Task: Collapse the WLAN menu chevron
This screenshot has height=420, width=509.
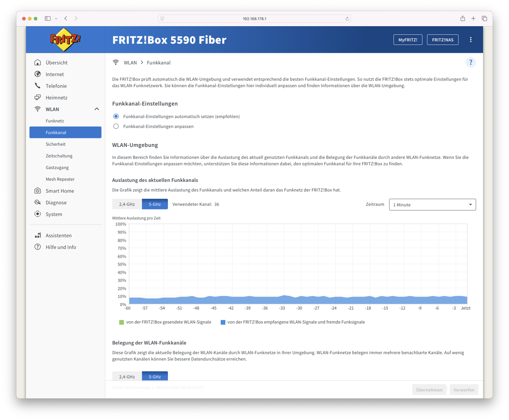Action: [x=97, y=109]
